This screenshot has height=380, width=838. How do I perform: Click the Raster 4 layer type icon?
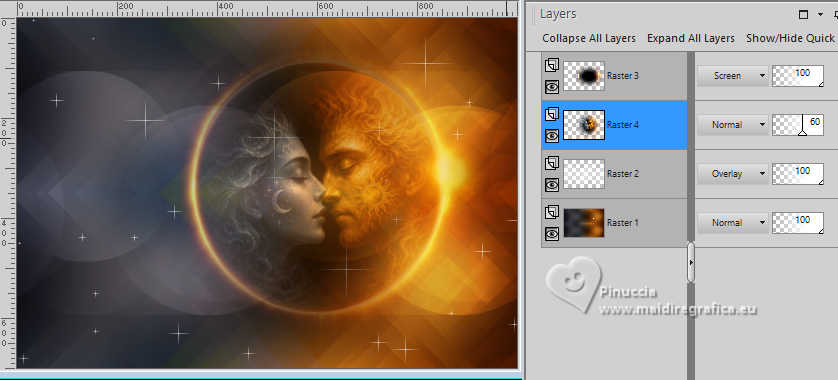pos(552,114)
